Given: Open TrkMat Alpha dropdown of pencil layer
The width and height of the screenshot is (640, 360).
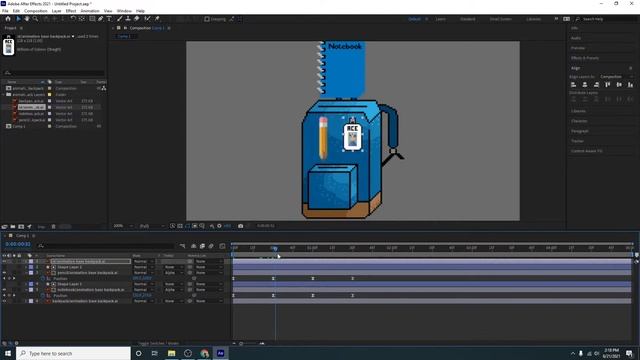Looking at the screenshot, I should click(x=173, y=273).
